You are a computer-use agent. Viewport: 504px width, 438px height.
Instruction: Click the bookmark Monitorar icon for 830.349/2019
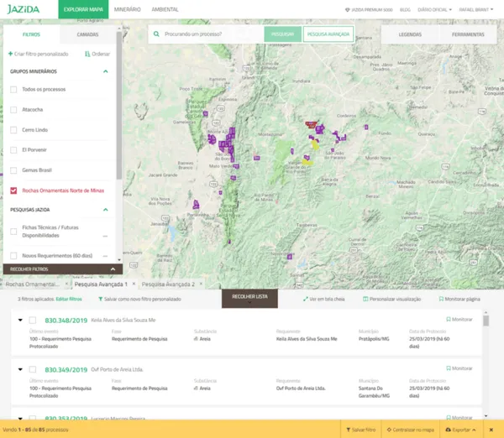[x=448, y=368]
